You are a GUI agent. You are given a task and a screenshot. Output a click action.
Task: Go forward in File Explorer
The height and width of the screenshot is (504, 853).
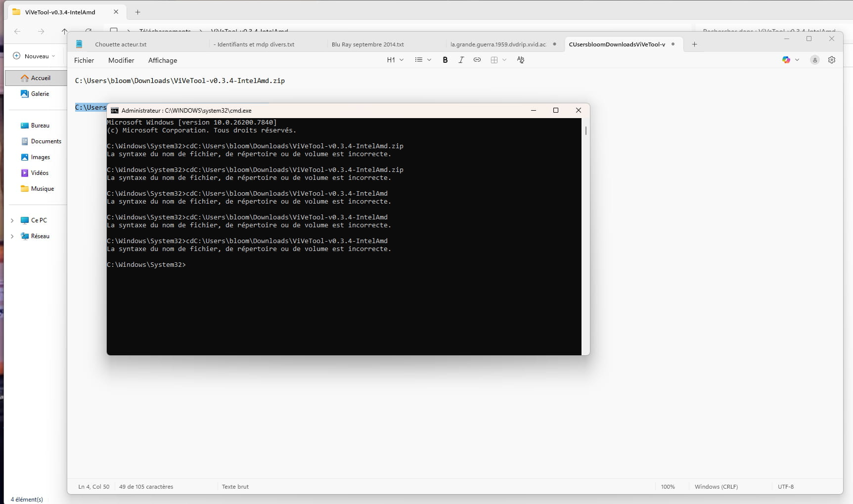41,31
